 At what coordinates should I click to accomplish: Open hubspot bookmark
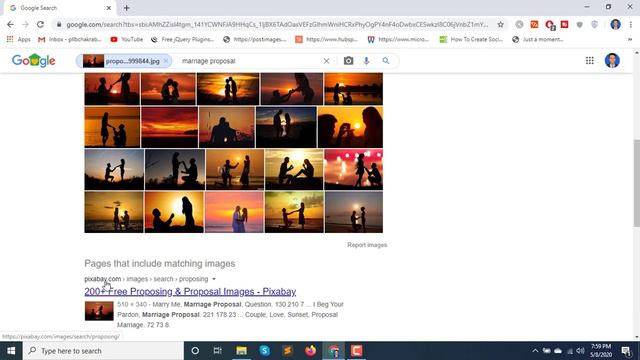(327, 39)
